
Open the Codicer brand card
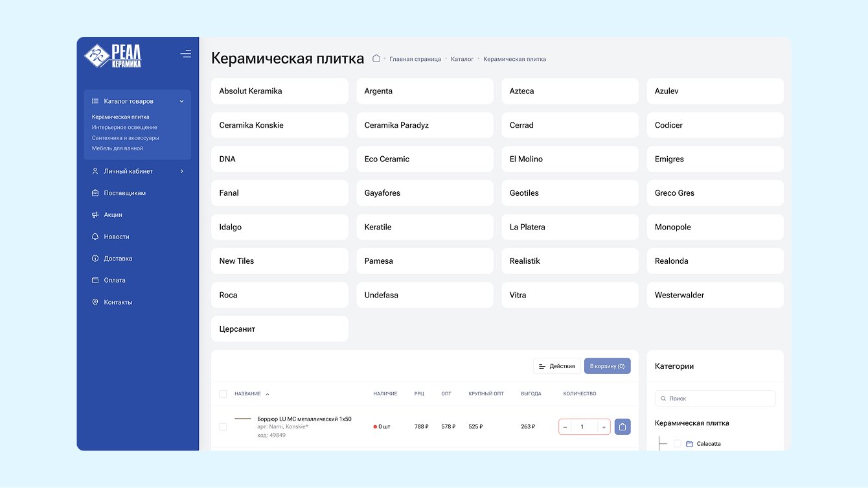click(715, 125)
